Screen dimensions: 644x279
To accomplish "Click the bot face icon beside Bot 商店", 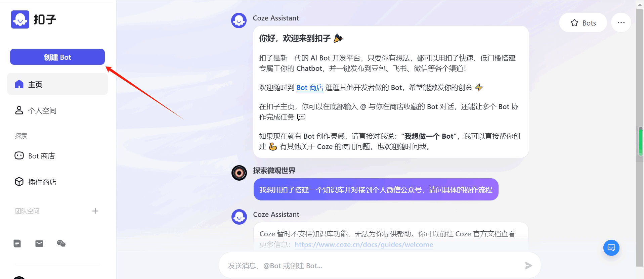I will pos(19,155).
